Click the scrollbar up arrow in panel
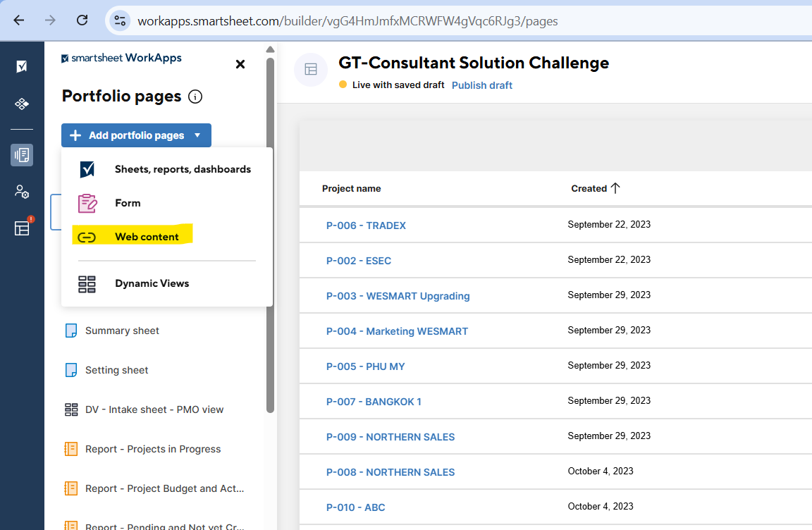The image size is (812, 530). (x=270, y=49)
